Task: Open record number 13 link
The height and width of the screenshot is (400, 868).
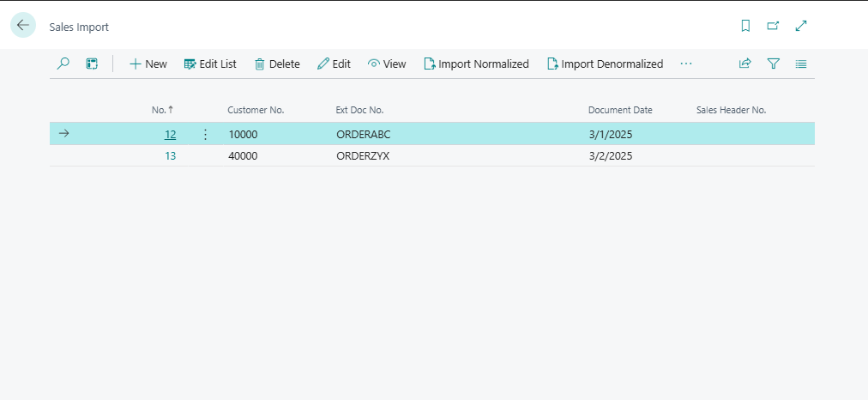Action: tap(170, 156)
